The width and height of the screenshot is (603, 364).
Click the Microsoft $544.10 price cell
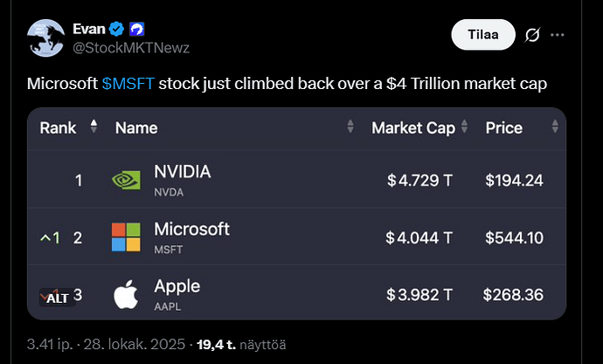pyautogui.click(x=514, y=237)
